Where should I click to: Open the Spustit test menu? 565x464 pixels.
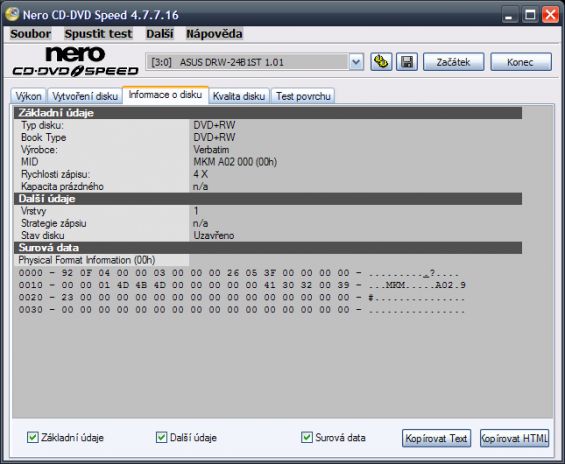coord(98,34)
